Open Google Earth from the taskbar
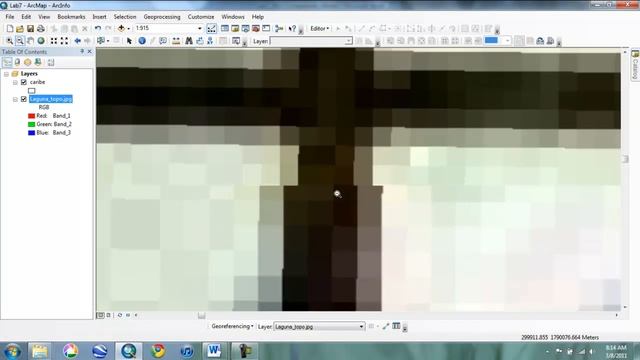 pyautogui.click(x=99, y=351)
